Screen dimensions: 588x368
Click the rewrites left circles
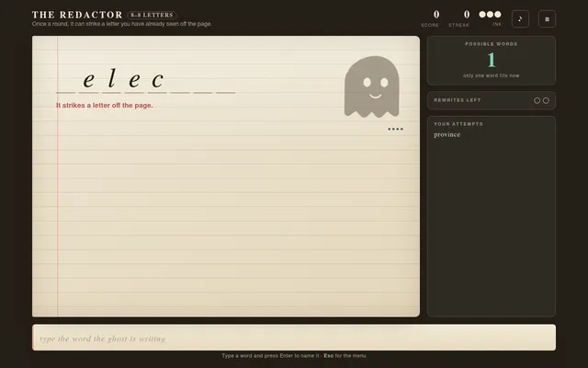(x=541, y=100)
